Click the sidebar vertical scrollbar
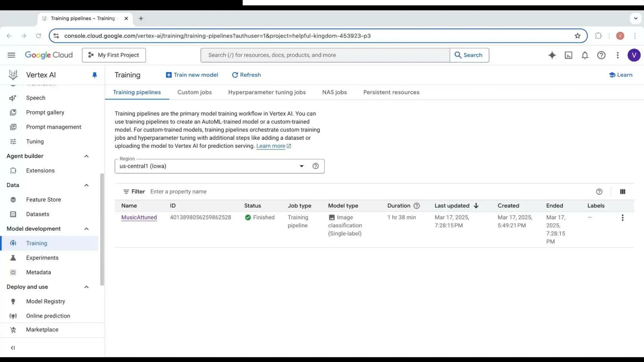The width and height of the screenshot is (644, 362). [x=102, y=229]
